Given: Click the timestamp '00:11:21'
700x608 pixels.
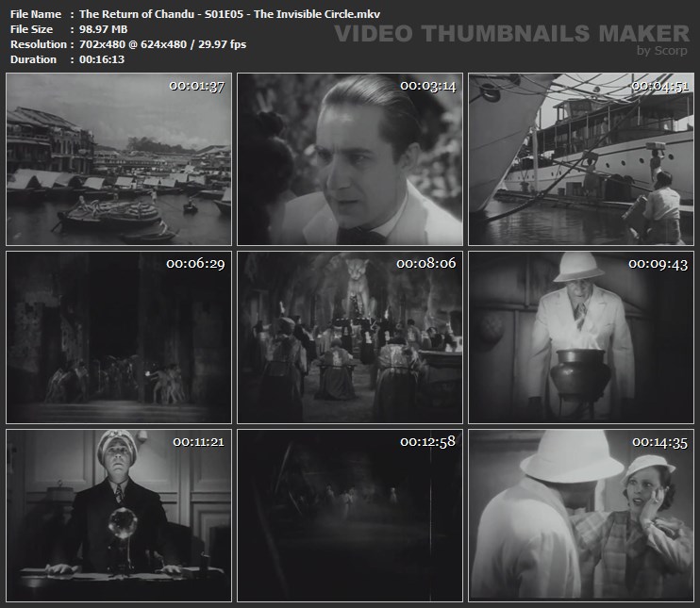Looking at the screenshot, I should click(x=199, y=442).
